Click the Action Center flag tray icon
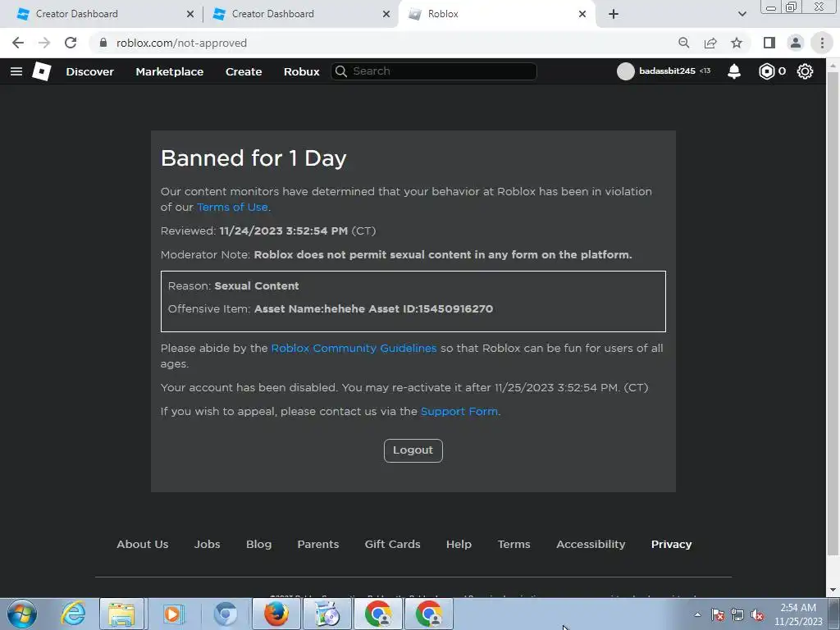The height and width of the screenshot is (630, 840). tap(718, 615)
